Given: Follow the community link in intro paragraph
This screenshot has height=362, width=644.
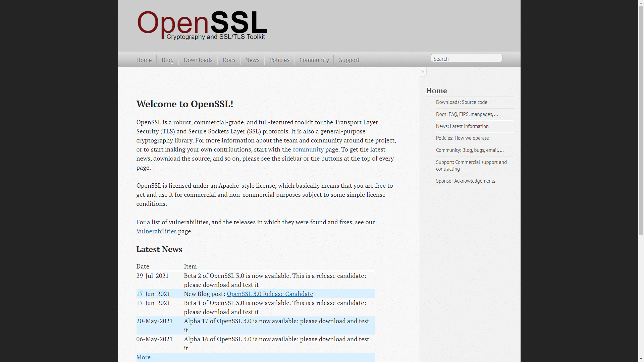Looking at the screenshot, I should 308,149.
